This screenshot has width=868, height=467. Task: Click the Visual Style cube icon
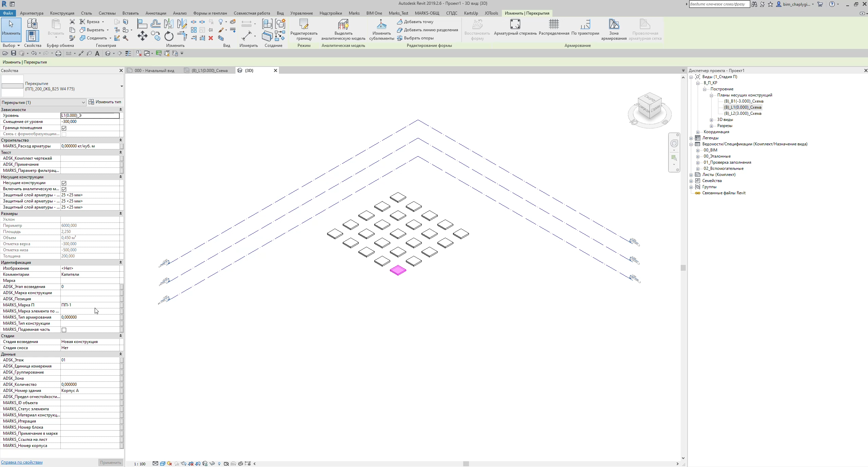[163, 464]
